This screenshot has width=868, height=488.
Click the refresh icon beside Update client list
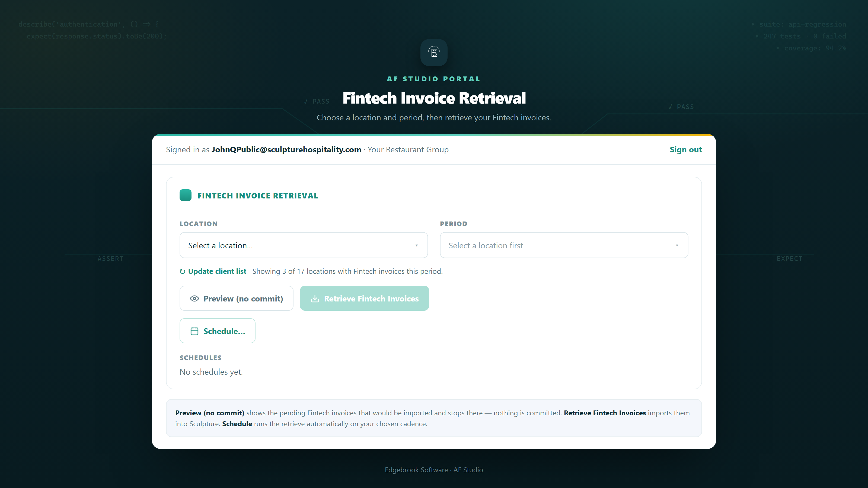(x=183, y=271)
